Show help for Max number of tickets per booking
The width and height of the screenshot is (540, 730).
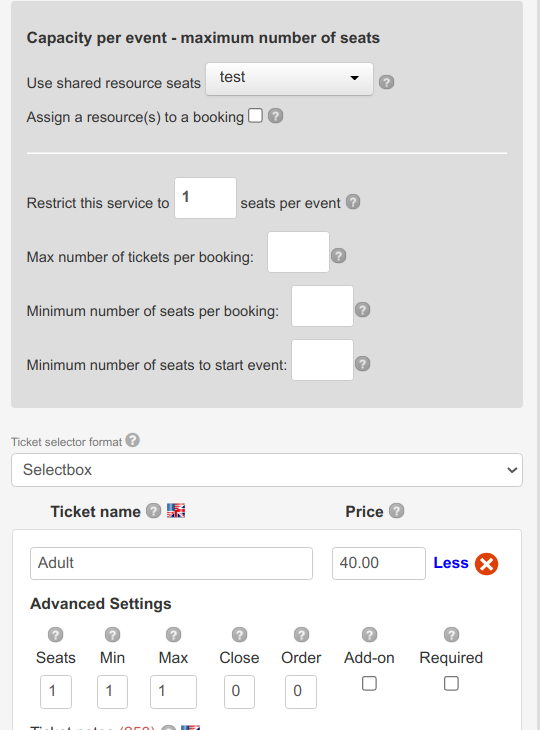point(338,256)
